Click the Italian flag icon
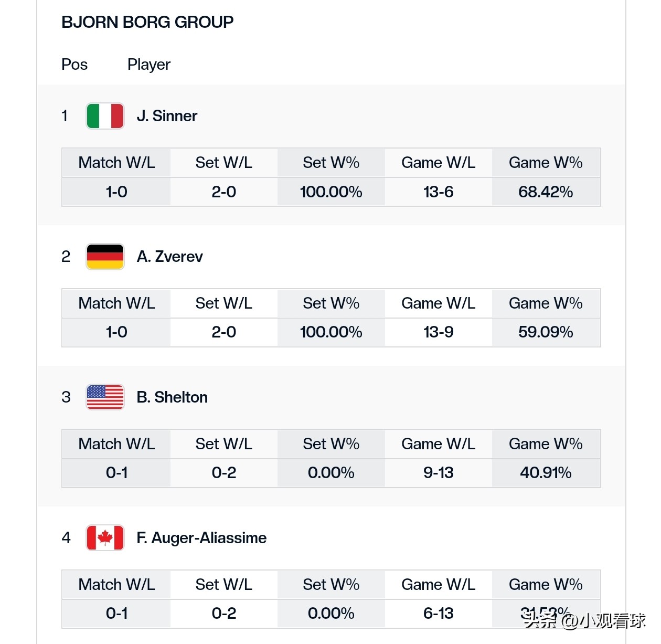 [x=105, y=116]
